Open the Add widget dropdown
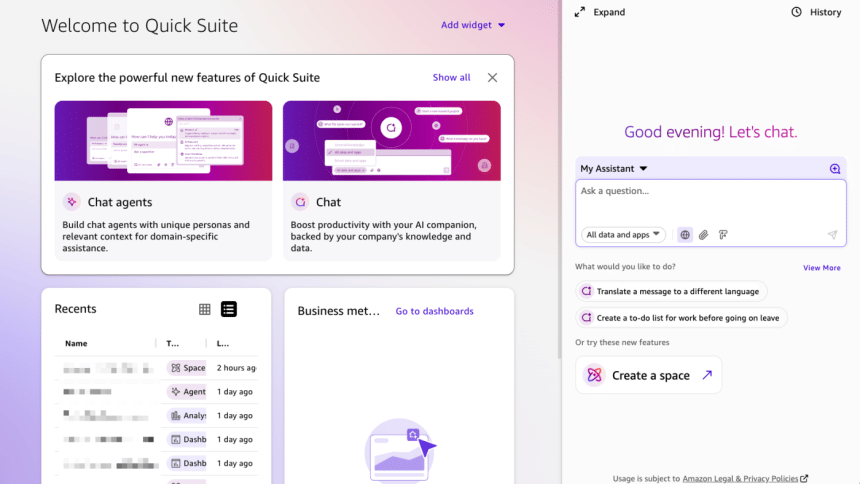The image size is (860, 484). coord(473,25)
